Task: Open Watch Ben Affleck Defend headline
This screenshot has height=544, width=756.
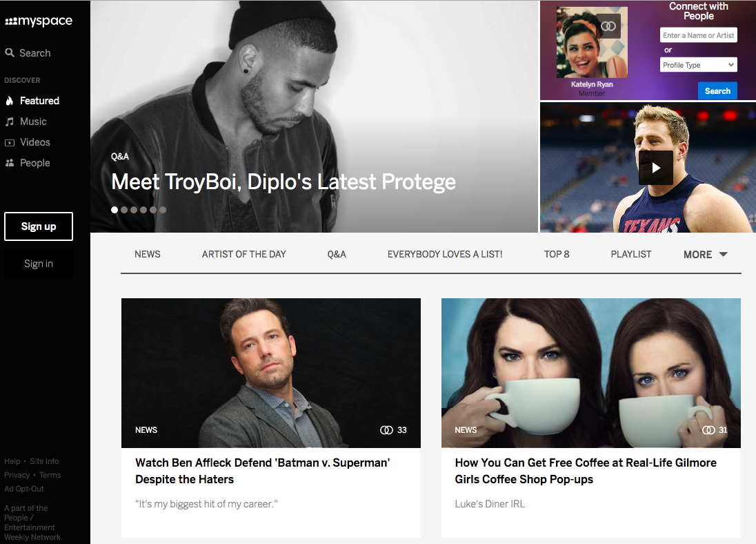Action: pos(262,471)
